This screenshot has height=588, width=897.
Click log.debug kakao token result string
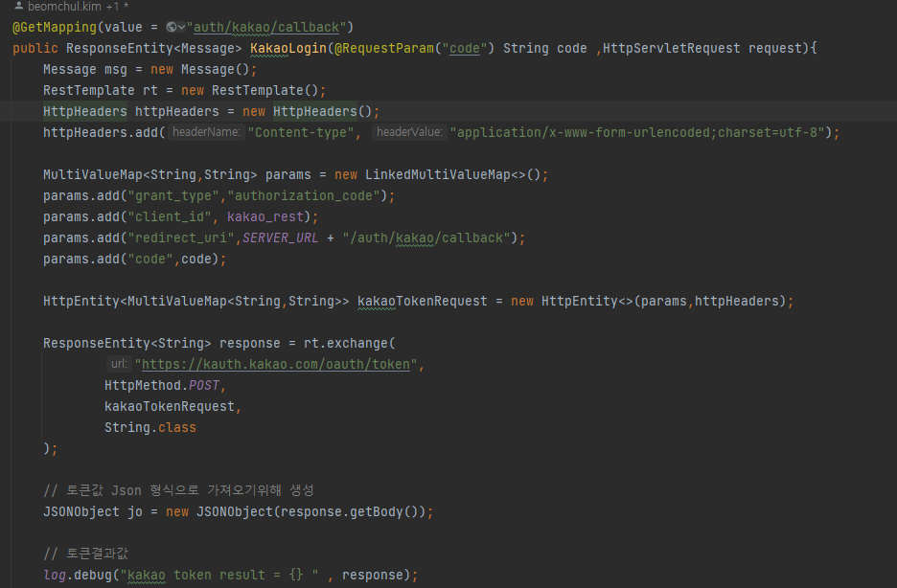pos(219,575)
